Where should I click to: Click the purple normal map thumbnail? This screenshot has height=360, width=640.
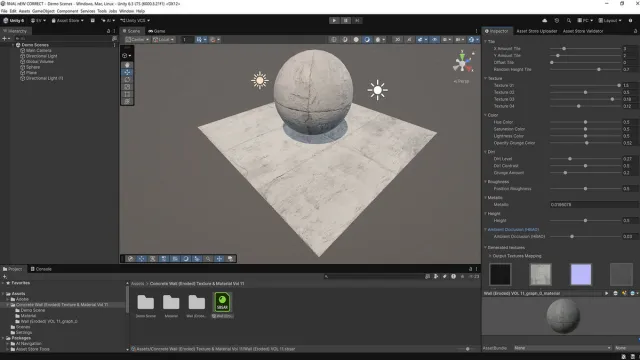[581, 274]
